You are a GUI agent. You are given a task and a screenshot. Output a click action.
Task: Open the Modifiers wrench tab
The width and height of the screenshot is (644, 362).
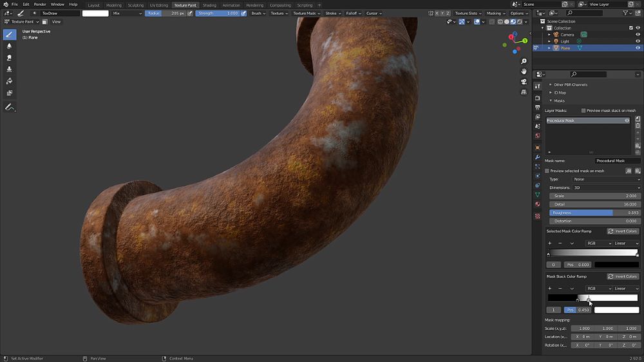[538, 157]
